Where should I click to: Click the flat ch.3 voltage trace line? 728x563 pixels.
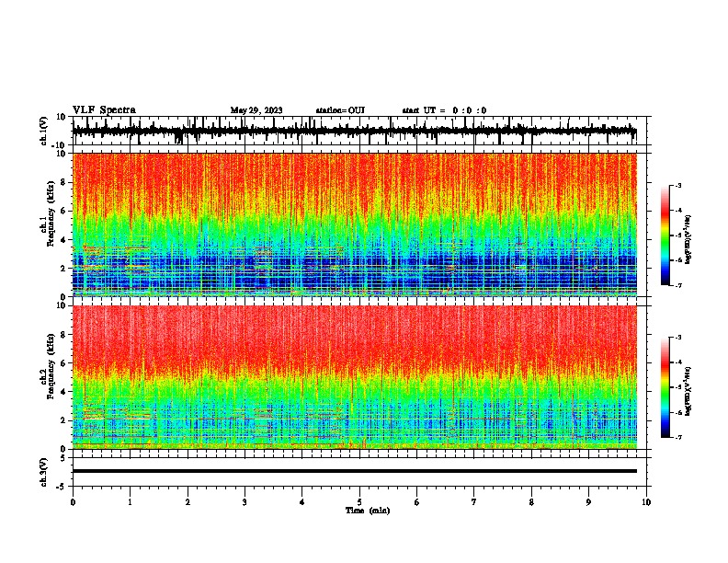click(x=354, y=471)
